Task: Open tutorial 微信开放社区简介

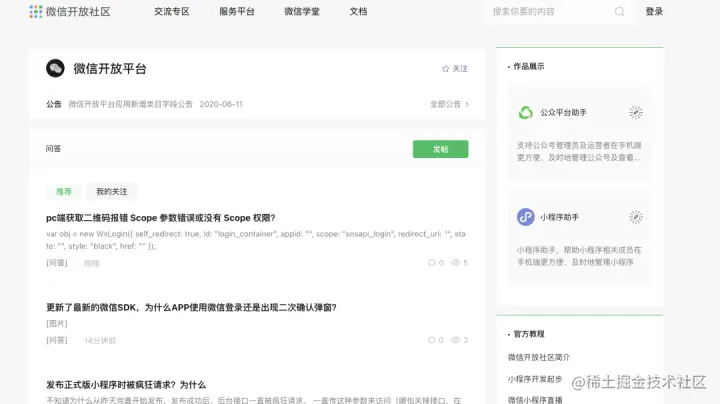Action: [x=539, y=357]
